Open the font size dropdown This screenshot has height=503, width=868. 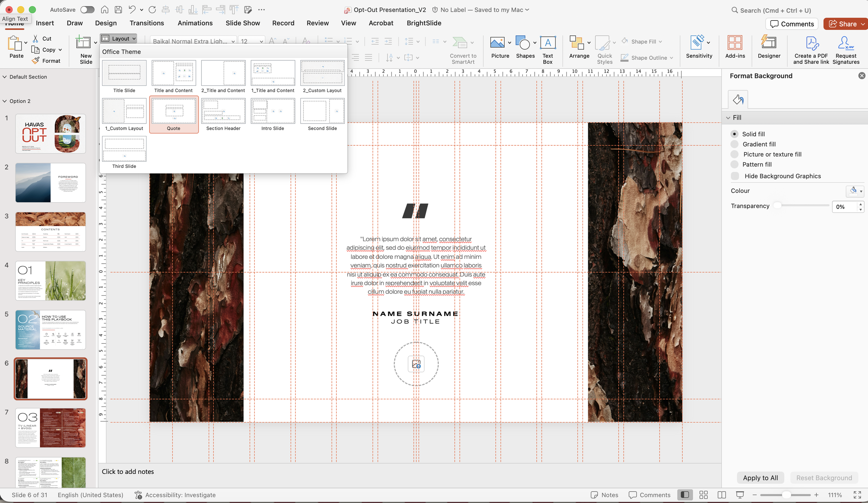tap(261, 41)
